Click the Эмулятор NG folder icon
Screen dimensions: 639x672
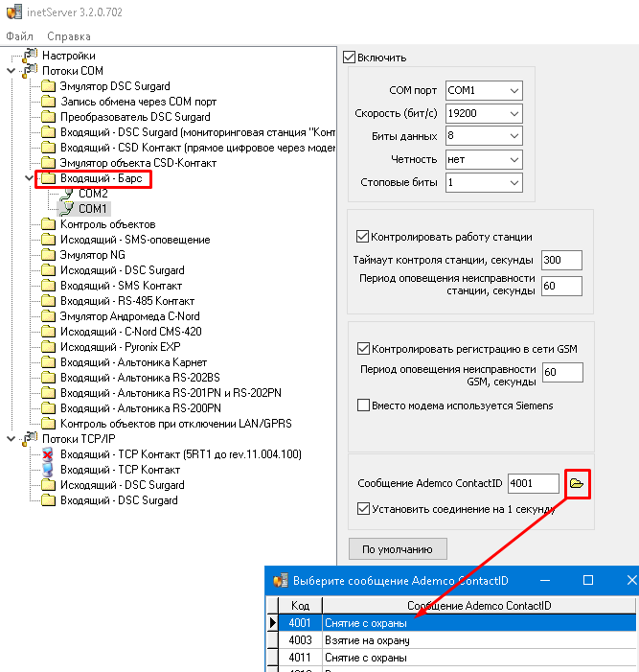point(49,255)
